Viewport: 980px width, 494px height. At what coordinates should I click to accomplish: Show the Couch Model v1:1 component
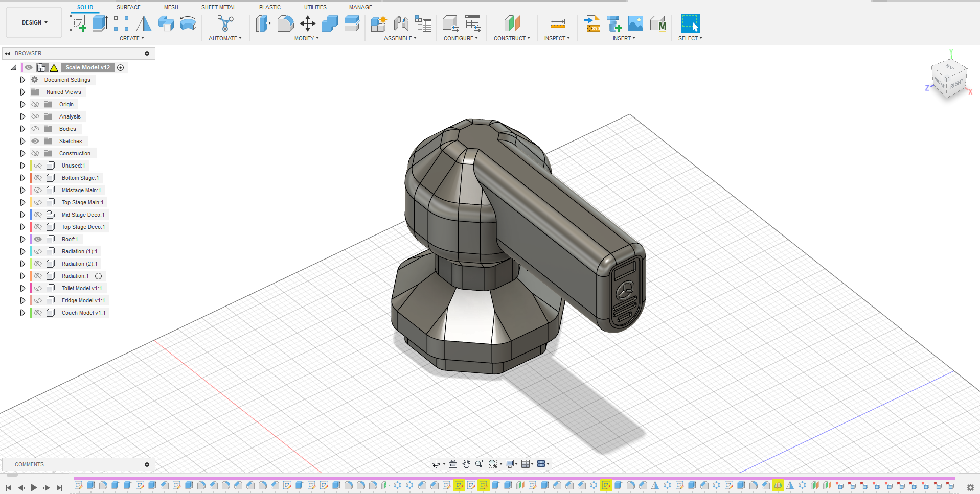click(x=38, y=313)
